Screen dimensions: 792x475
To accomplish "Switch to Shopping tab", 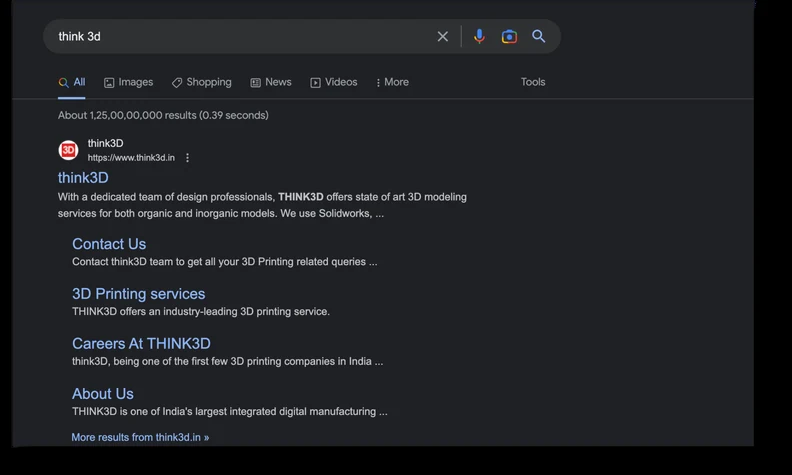I will [202, 82].
